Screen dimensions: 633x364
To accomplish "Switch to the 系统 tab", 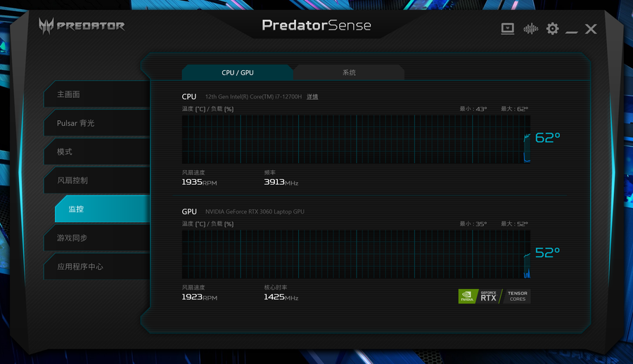I will coord(349,72).
